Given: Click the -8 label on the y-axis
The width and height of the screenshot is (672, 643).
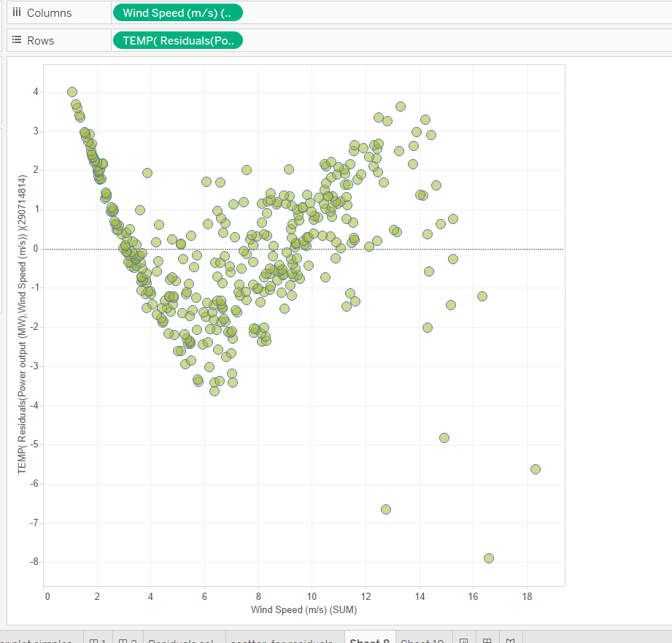Looking at the screenshot, I should click(x=34, y=561).
